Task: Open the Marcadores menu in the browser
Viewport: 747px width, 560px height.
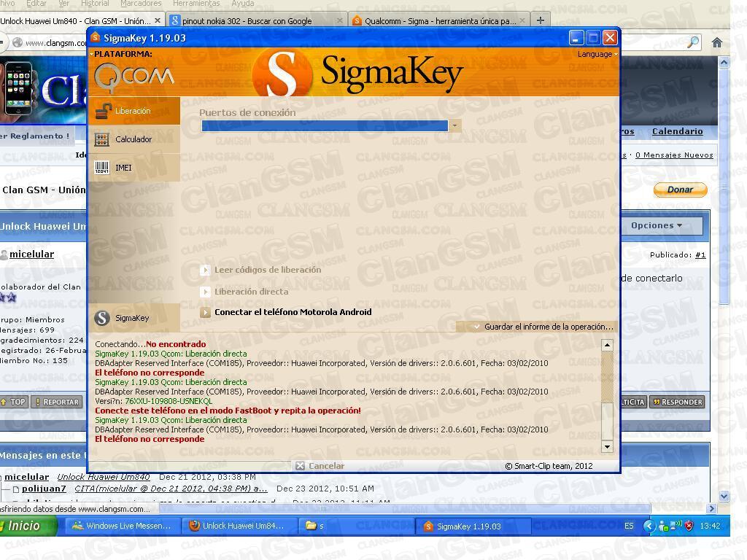Action: click(x=141, y=4)
